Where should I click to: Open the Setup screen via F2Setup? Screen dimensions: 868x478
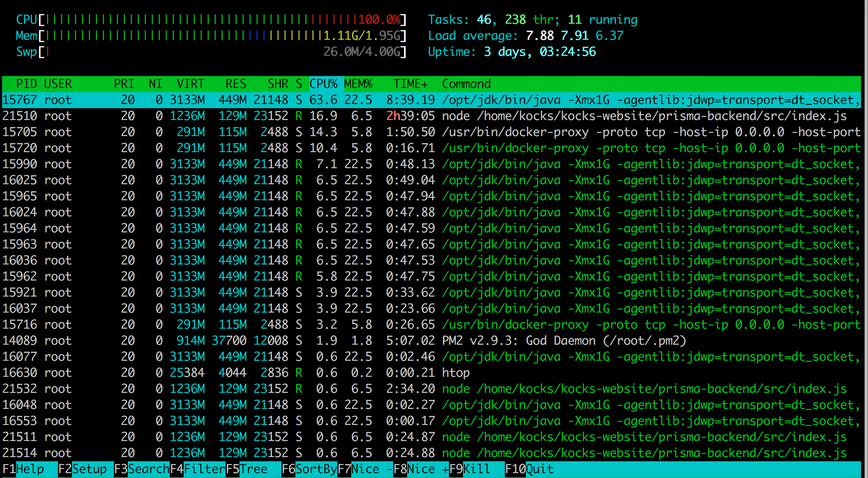[x=82, y=469]
